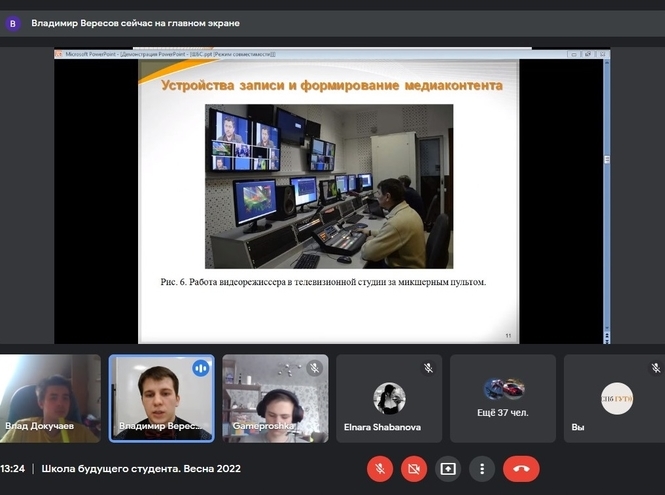
Task: Turn on your camera
Action: 414,468
